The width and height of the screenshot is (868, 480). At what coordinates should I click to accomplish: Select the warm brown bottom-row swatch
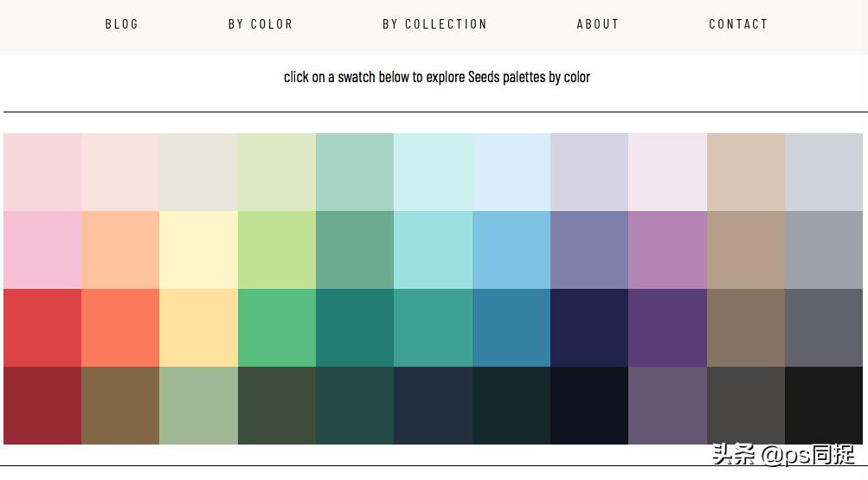point(120,406)
